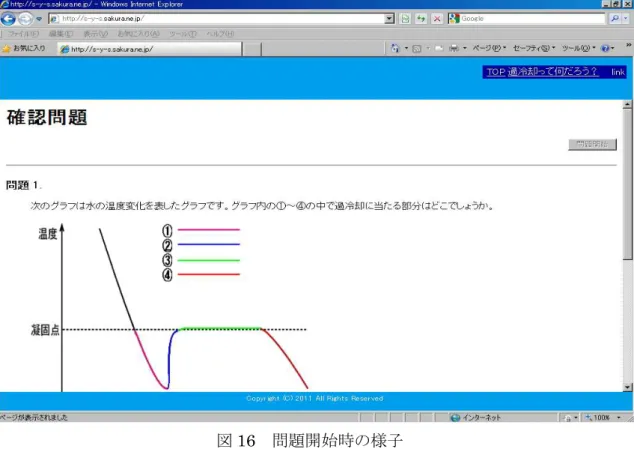
Task: Click the blue line beside ②
Action: [209, 244]
